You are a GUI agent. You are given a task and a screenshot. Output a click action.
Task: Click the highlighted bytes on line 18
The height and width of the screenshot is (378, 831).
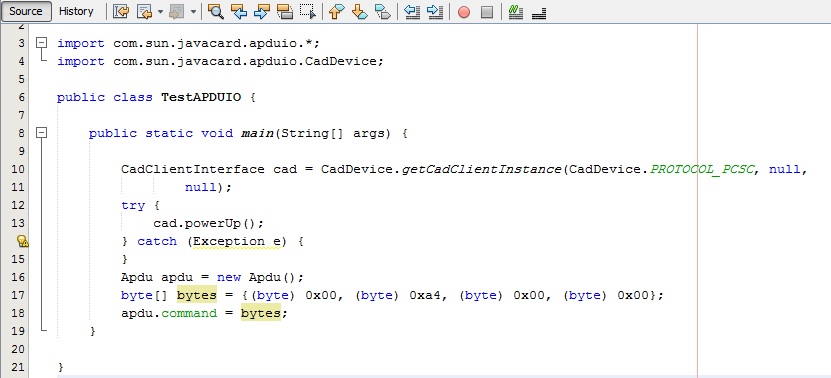261,313
